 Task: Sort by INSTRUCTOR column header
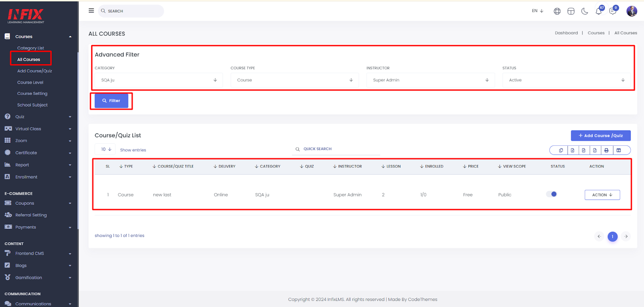(x=347, y=166)
